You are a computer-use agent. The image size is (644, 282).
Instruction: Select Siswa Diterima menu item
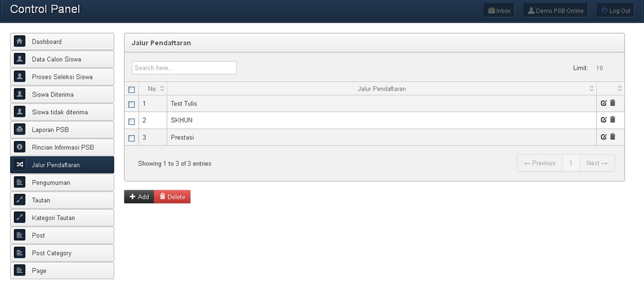(x=62, y=94)
